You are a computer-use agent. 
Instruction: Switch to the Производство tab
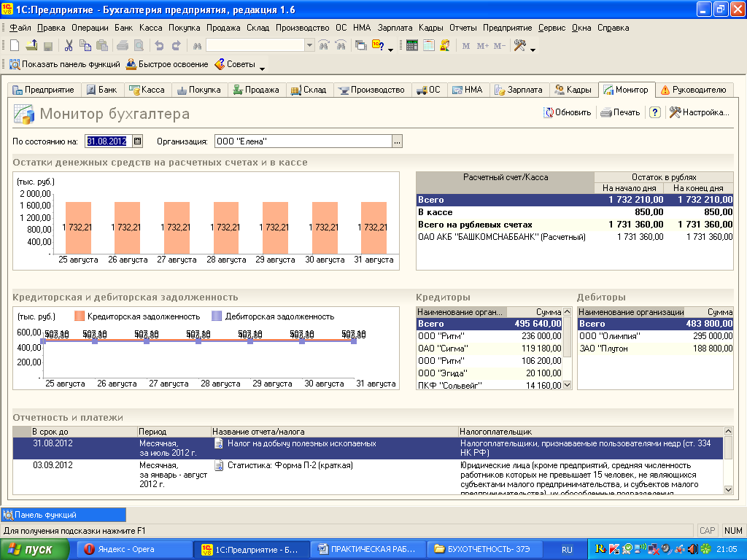pyautogui.click(x=371, y=90)
